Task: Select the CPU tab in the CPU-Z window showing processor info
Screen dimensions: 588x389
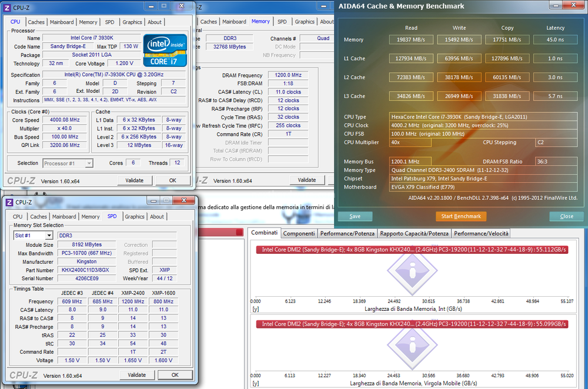Action: point(15,22)
